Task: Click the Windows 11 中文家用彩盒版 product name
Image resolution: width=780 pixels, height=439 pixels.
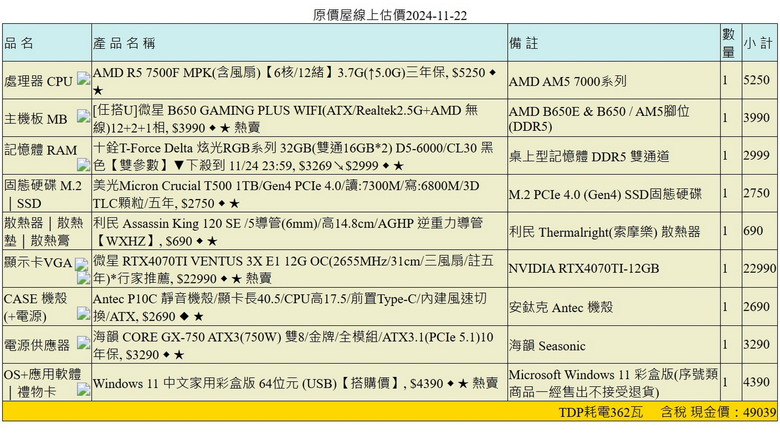Action: [x=295, y=383]
